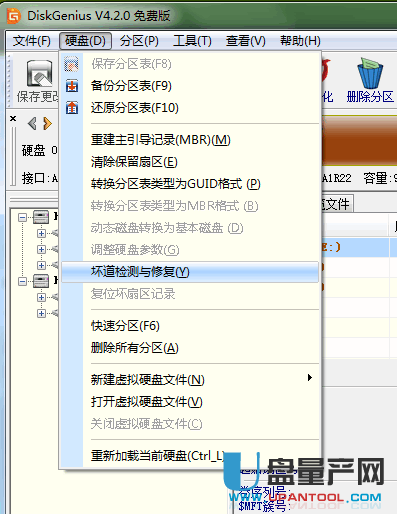Open the 分区(P) menu
This screenshot has width=397, height=514.
(x=139, y=41)
